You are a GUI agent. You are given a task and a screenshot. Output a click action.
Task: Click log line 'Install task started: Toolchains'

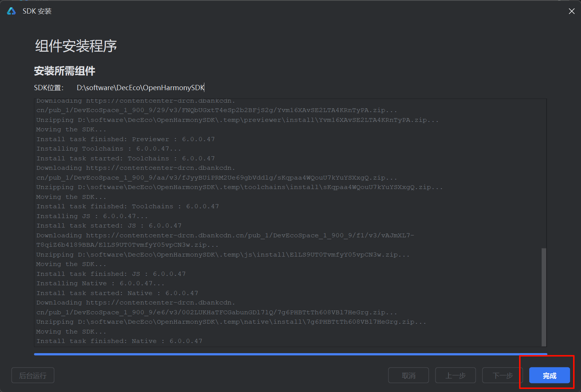pyautogui.click(x=125, y=158)
